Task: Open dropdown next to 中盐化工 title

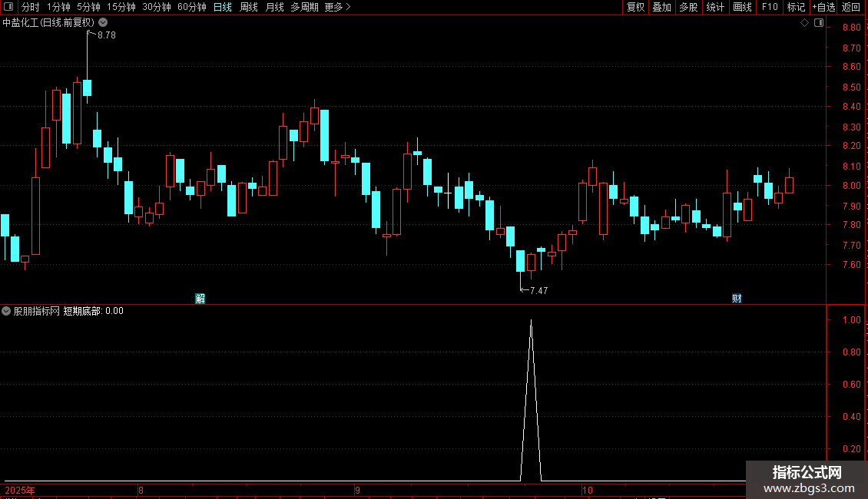Action: click(x=103, y=23)
